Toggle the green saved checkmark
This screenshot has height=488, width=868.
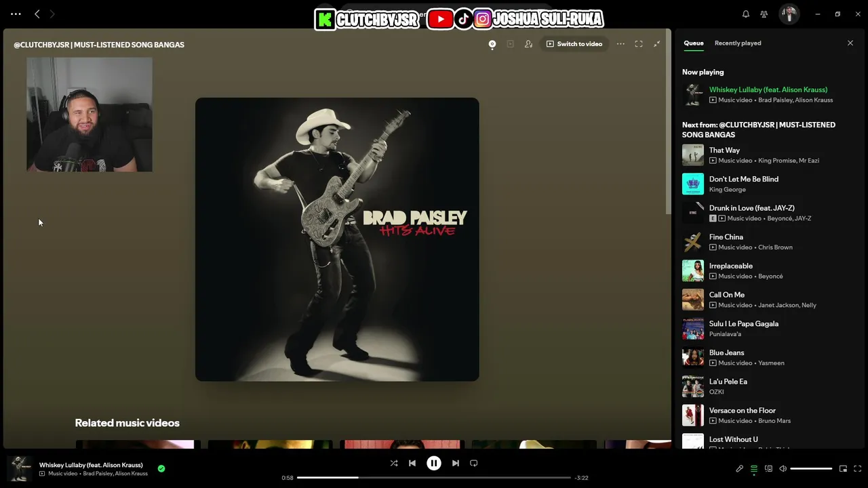click(161, 468)
